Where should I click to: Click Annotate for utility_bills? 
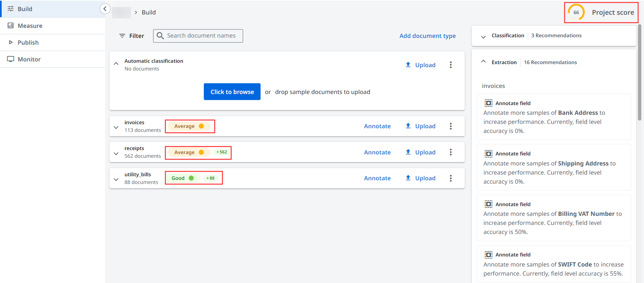(377, 178)
